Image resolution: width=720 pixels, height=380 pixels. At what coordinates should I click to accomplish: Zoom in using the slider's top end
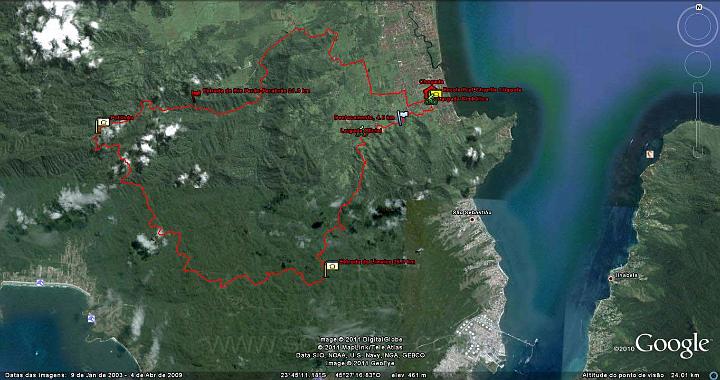(x=698, y=86)
